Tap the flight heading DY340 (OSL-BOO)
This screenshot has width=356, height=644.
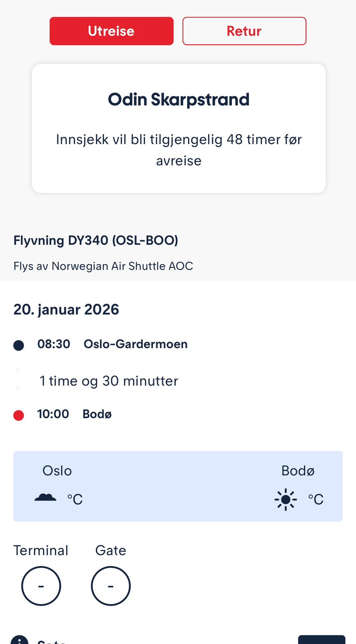[x=96, y=240]
